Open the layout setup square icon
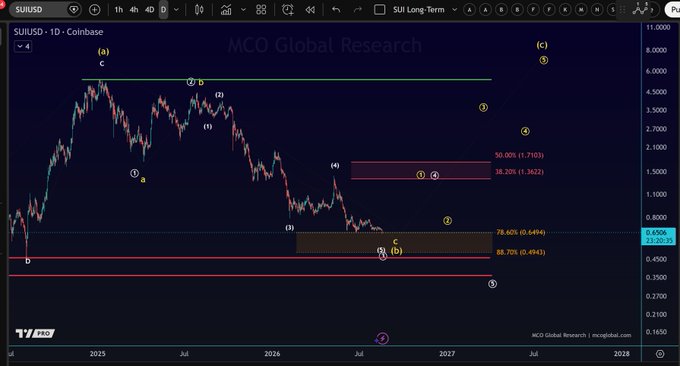This screenshot has width=680, height=366. (x=379, y=10)
